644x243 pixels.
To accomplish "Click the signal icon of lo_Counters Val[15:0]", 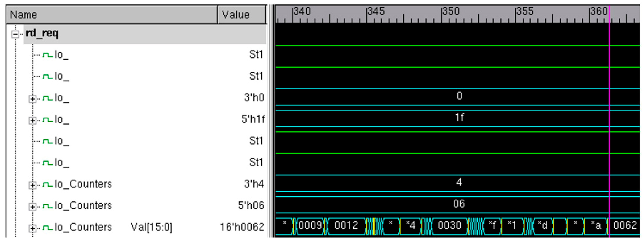I will pyautogui.click(x=47, y=227).
